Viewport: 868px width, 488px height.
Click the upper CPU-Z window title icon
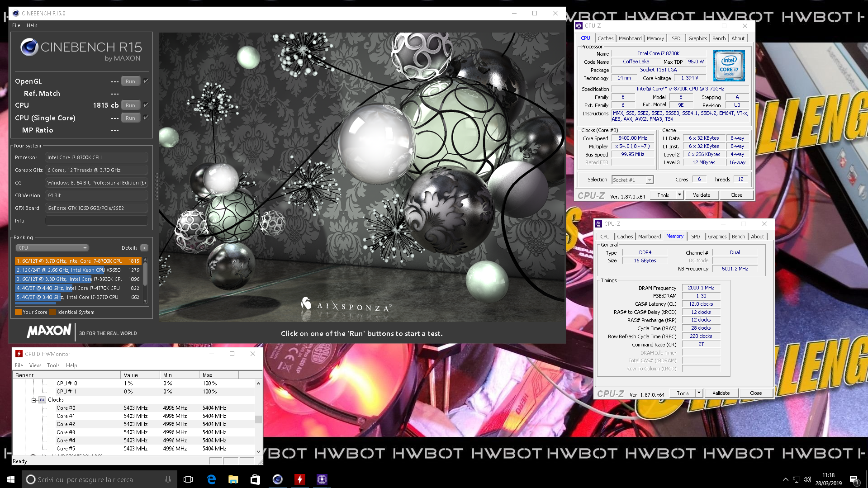[x=579, y=26]
